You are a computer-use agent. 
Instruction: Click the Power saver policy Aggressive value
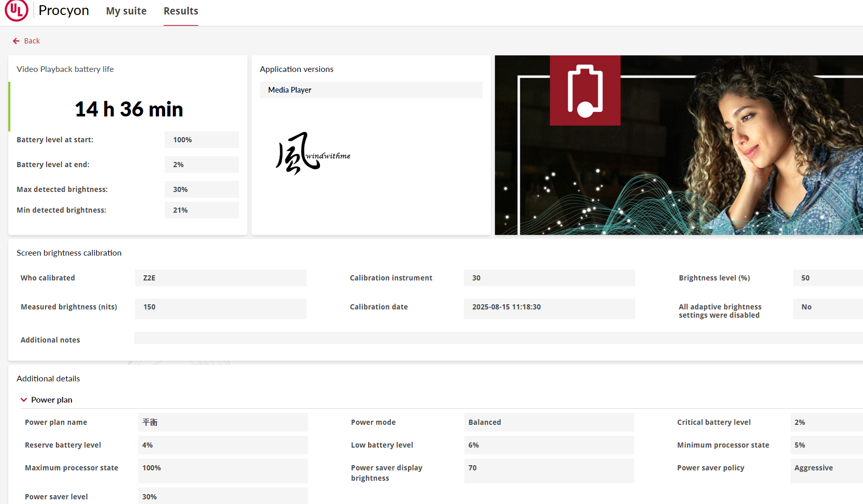click(826, 468)
